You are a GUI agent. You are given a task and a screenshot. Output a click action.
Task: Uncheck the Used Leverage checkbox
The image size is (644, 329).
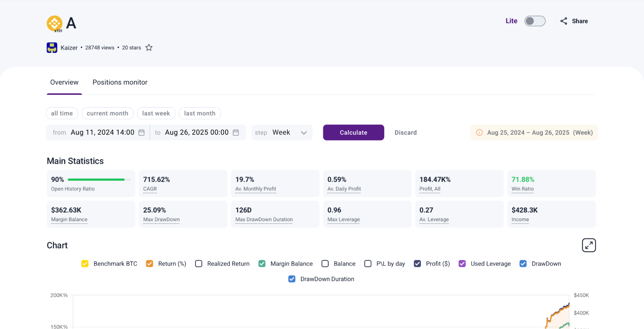click(462, 264)
